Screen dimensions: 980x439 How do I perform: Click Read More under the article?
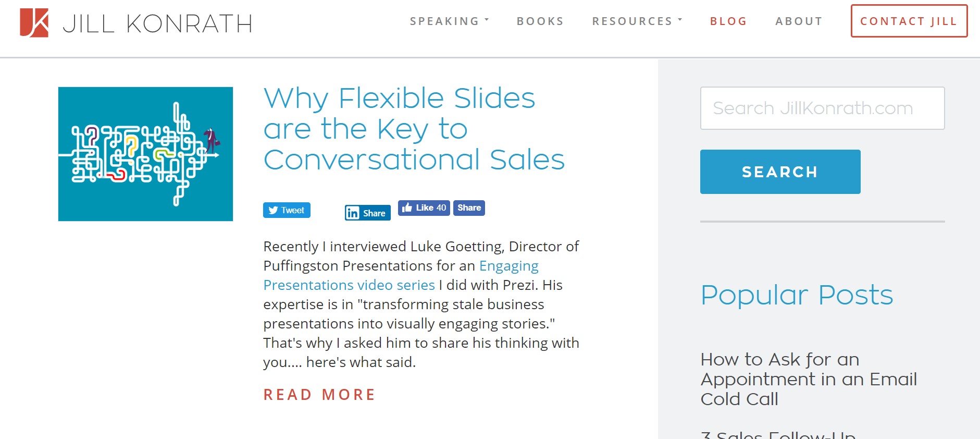pyautogui.click(x=319, y=395)
